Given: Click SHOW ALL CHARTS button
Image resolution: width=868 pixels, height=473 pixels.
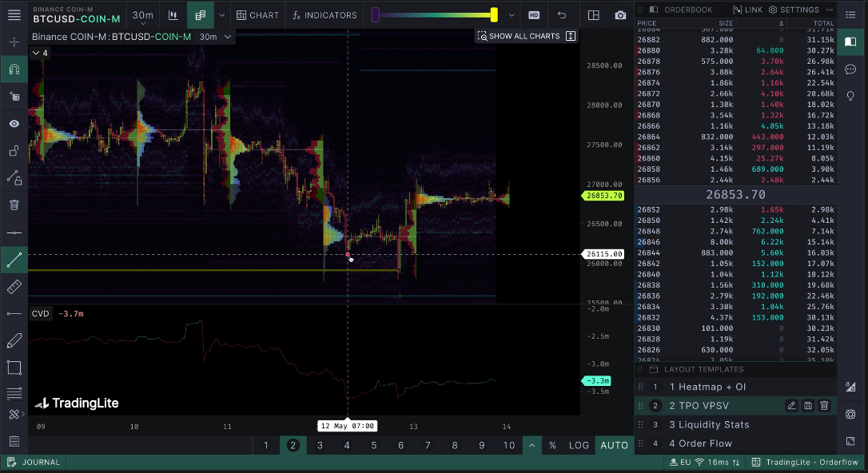Looking at the screenshot, I should click(x=519, y=36).
